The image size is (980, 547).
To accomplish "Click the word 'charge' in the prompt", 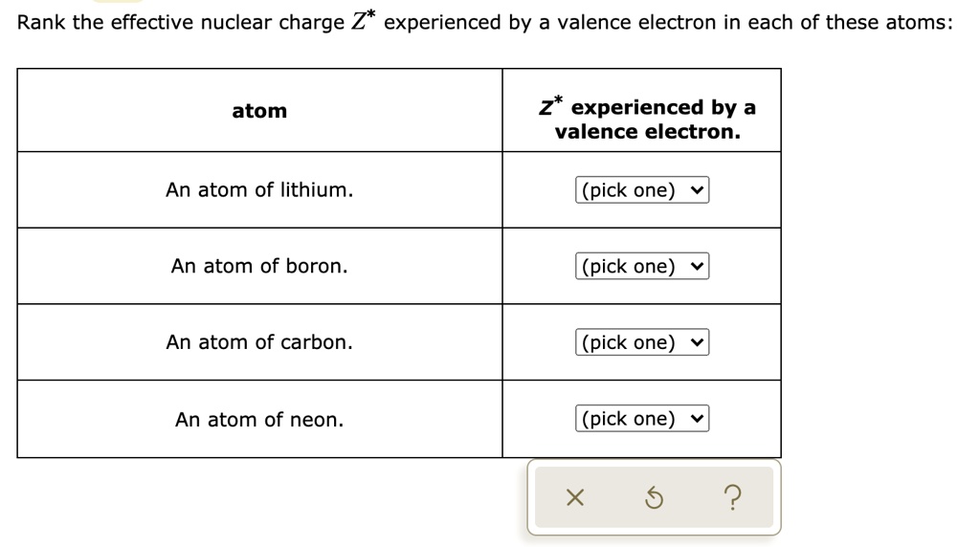I will pyautogui.click(x=311, y=23).
